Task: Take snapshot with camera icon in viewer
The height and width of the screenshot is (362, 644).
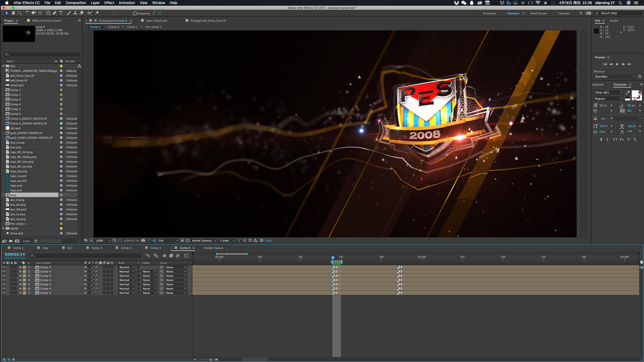Action: 143,241
